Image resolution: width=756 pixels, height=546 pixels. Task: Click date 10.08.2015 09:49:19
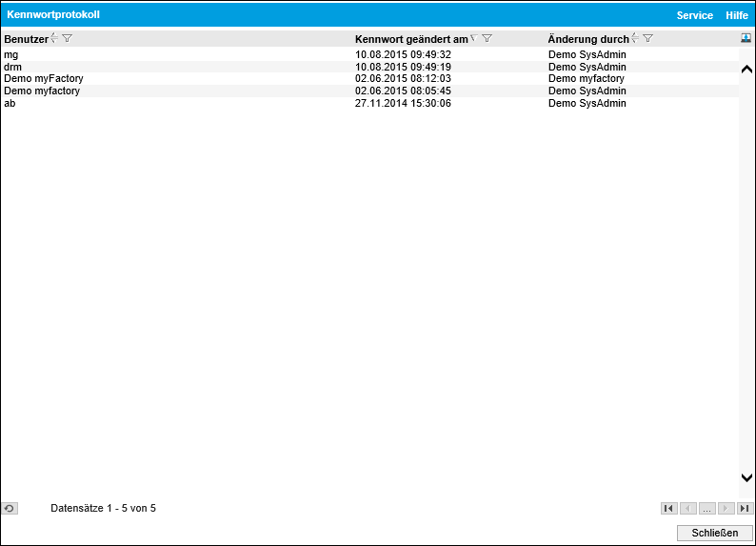(403, 67)
